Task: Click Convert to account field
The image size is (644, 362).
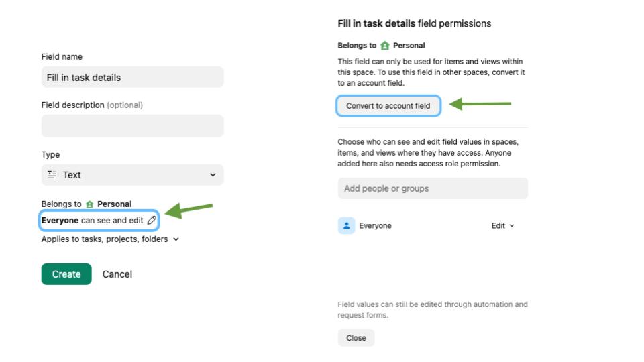Action: tap(388, 106)
